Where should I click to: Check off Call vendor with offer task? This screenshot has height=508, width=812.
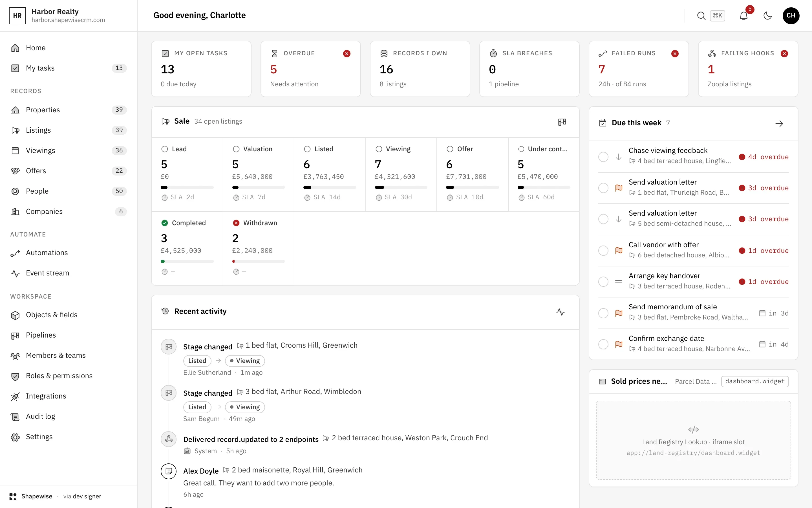[603, 250]
